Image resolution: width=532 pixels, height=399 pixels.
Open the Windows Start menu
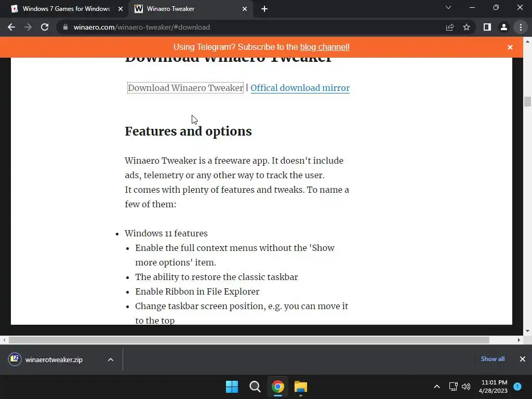click(232, 387)
